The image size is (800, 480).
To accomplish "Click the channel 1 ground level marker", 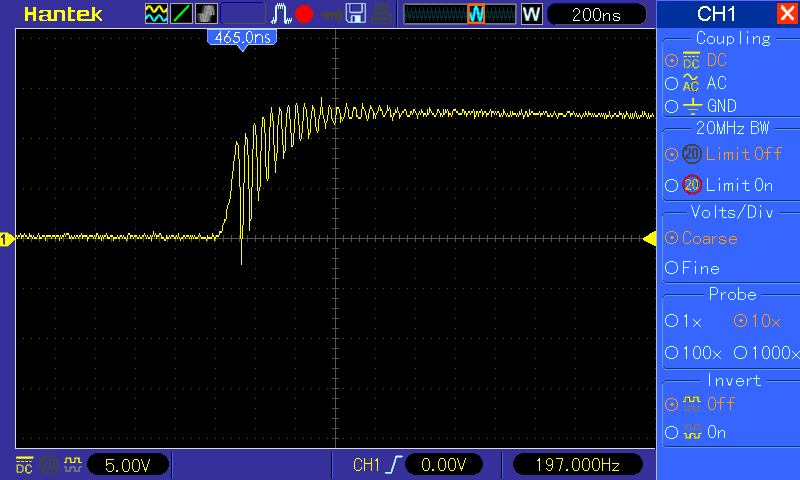I will (7, 239).
